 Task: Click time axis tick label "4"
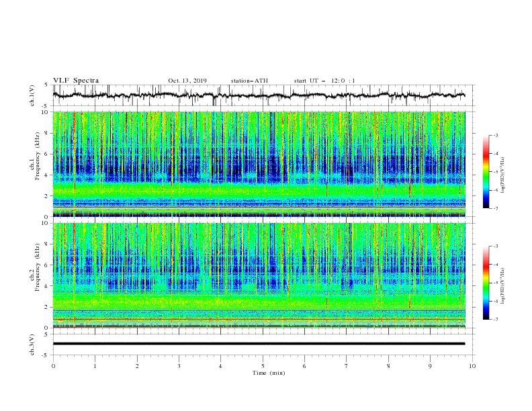[x=220, y=366]
